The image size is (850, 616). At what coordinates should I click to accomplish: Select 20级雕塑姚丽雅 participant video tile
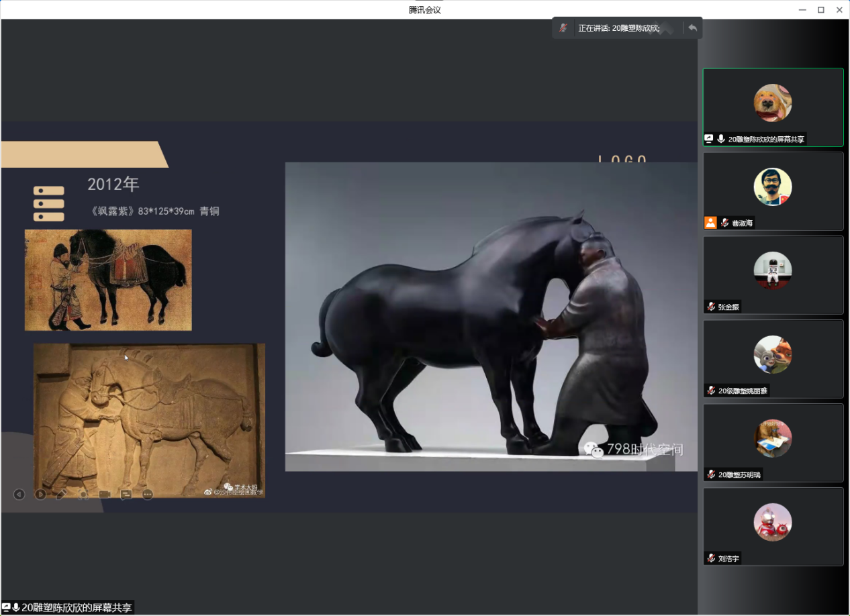(x=773, y=359)
